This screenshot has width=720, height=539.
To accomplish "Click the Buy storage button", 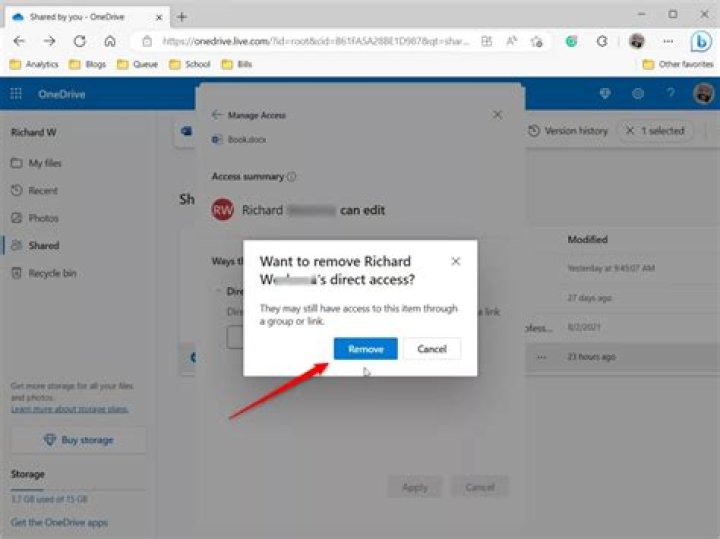I will (79, 440).
